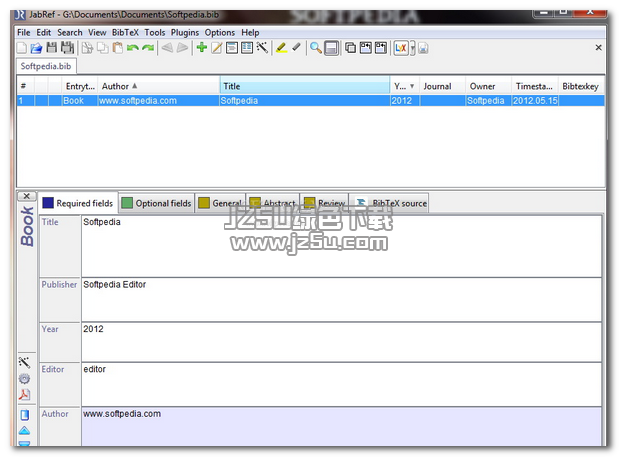This screenshot has width=619, height=457.
Task: Go back with the left arrow icon
Action: point(167,48)
